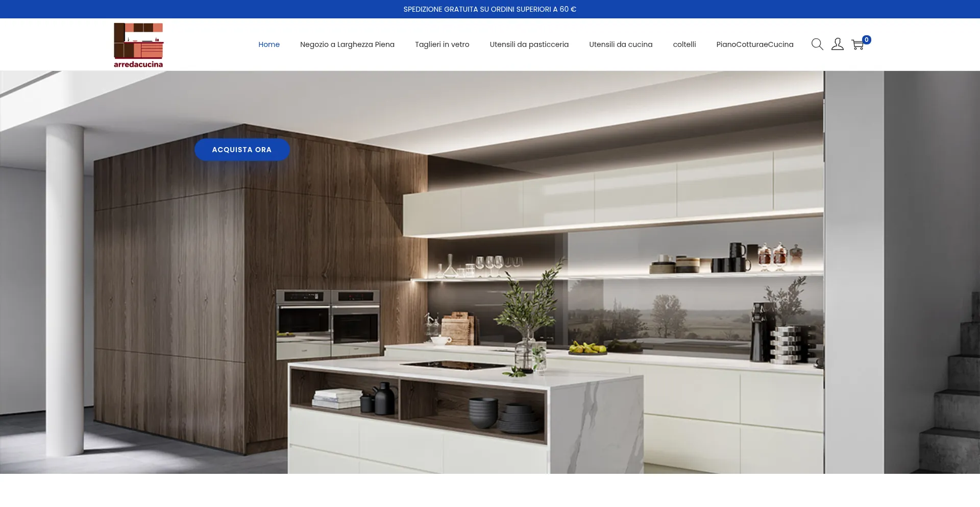Screen dimensions: 980x507
Task: Click the arredacucina text under the logo
Action: coord(138,64)
